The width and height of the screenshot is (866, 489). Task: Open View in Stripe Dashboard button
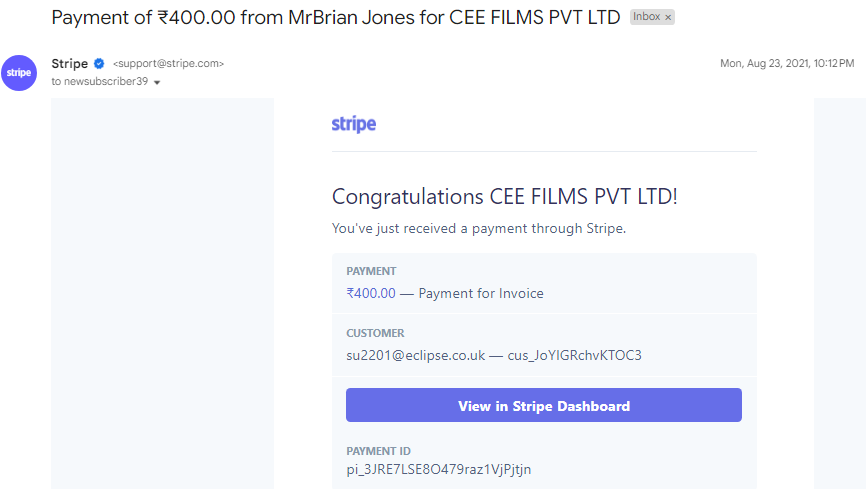tap(543, 405)
